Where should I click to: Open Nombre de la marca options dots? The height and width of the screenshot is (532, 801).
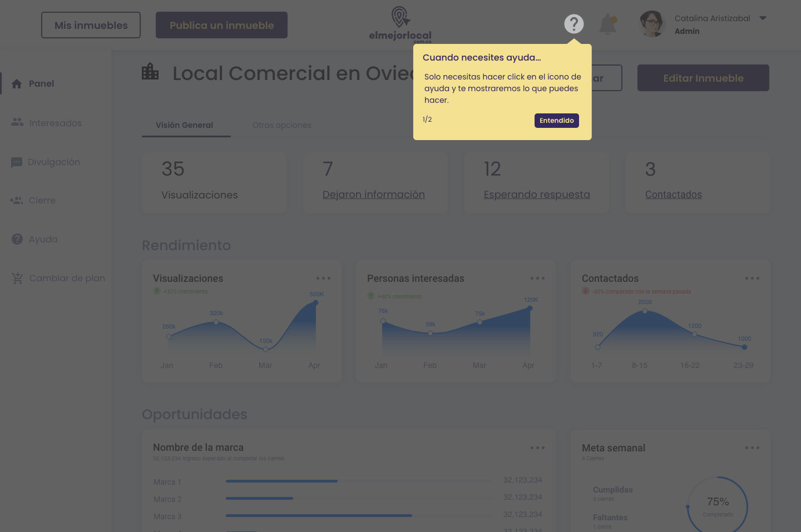(537, 448)
